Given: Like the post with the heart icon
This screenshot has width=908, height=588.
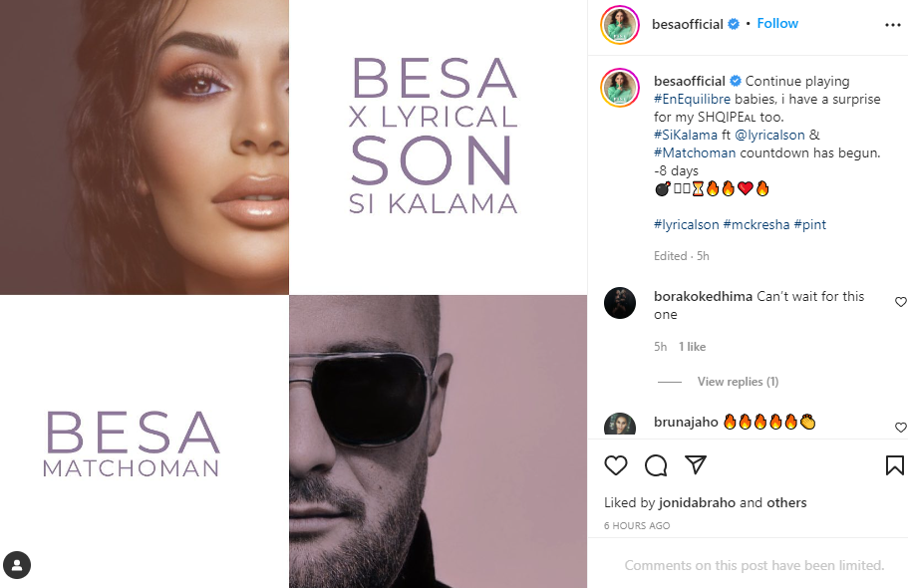Looking at the screenshot, I should pos(616,465).
